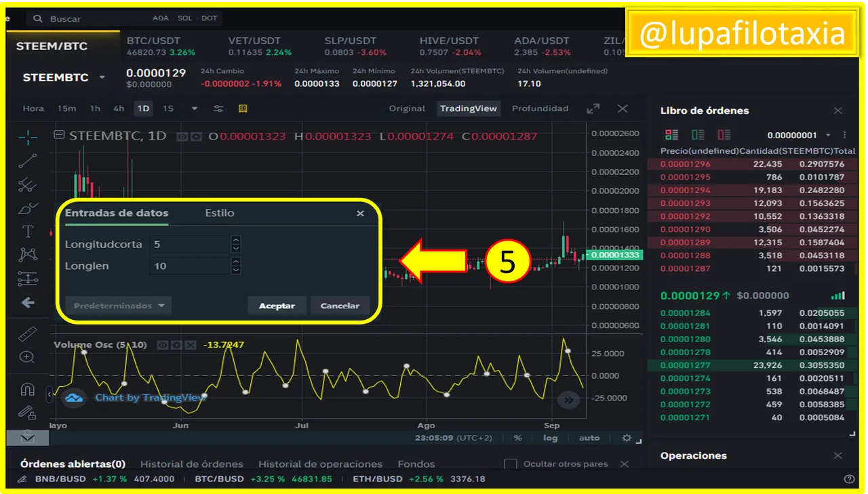Open the Predeterminados dropdown

[118, 306]
